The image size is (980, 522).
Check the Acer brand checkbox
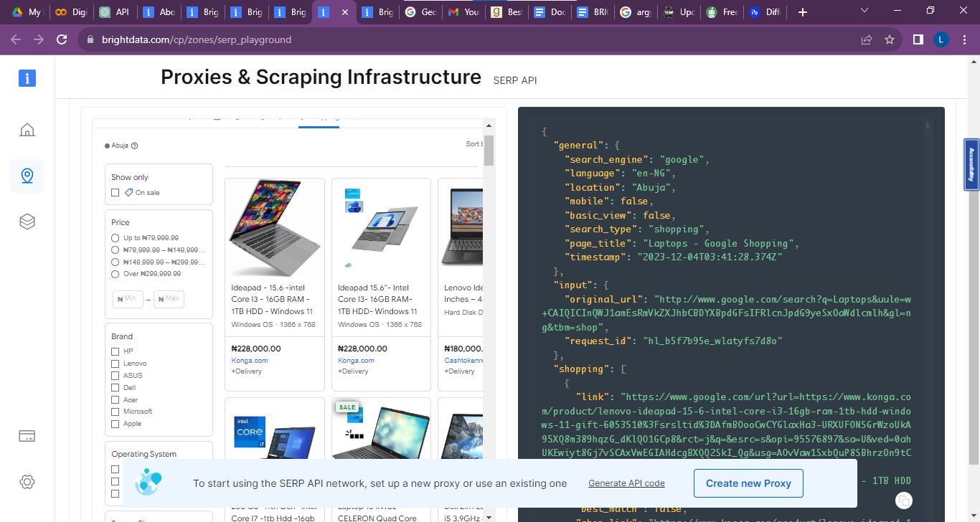tap(115, 399)
